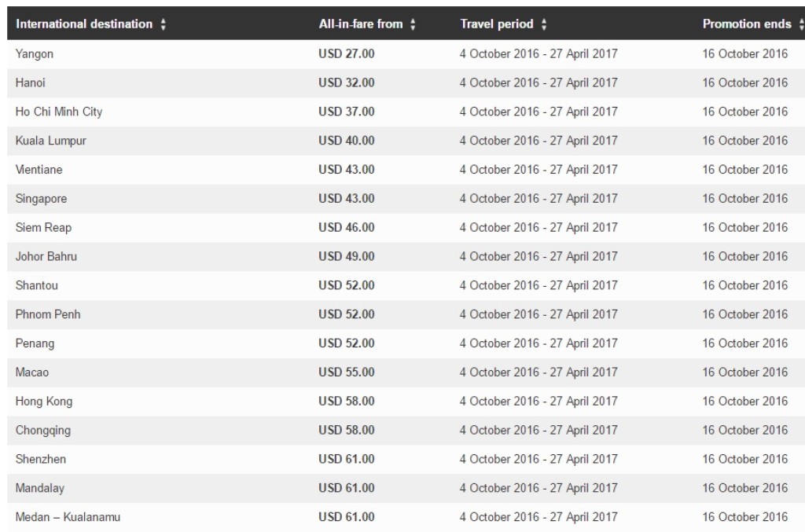Click the Ho Chi Minh City destination
The height and width of the screenshot is (532, 805).
tap(58, 112)
